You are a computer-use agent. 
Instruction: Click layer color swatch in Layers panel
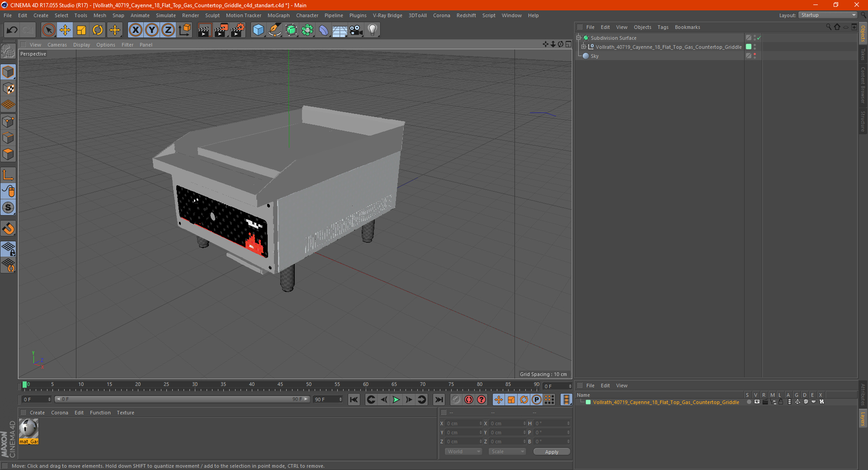pyautogui.click(x=588, y=402)
